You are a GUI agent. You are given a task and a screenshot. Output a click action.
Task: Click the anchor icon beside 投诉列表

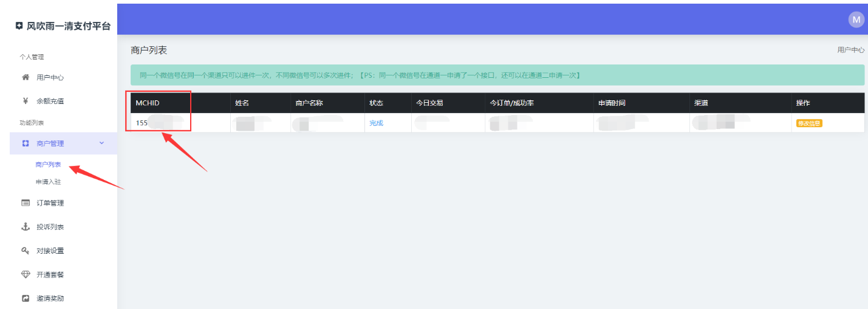point(26,227)
